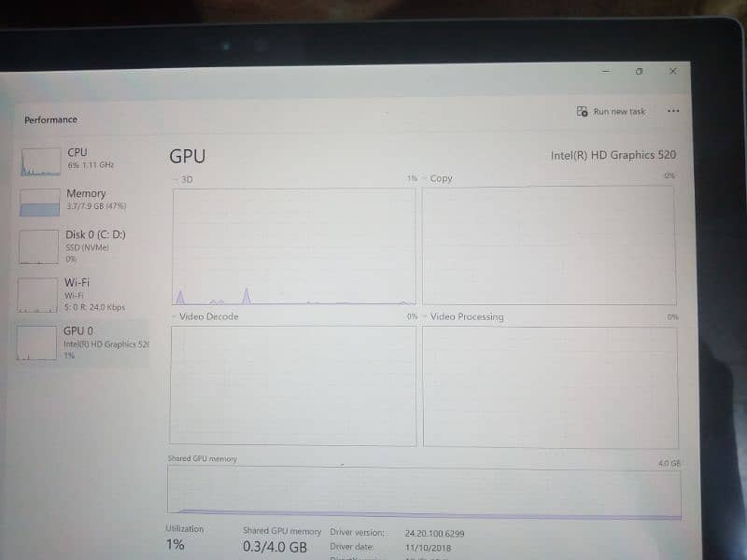Screen dimensions: 747x560
Task: Select Memory in the performance sidebar
Action: [x=85, y=201]
